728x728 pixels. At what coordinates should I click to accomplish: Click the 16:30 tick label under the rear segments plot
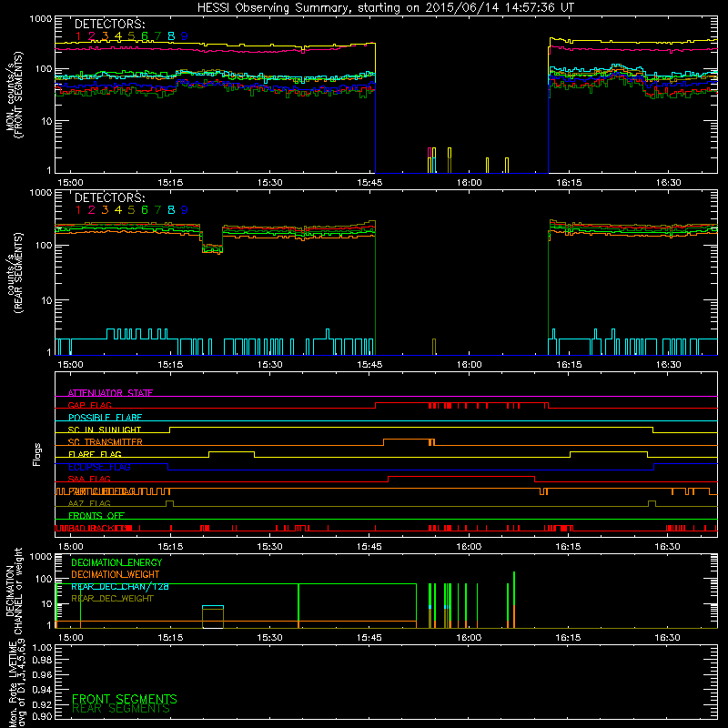pyautogui.click(x=668, y=365)
